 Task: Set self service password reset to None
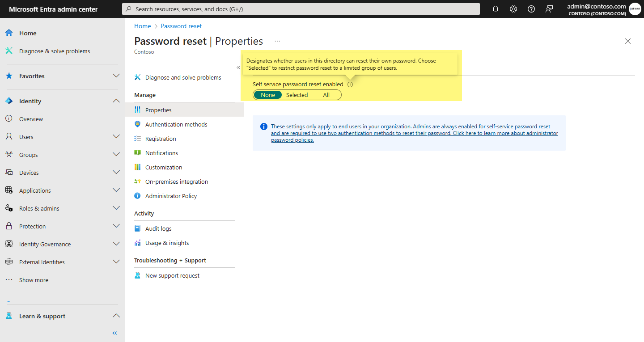(268, 95)
